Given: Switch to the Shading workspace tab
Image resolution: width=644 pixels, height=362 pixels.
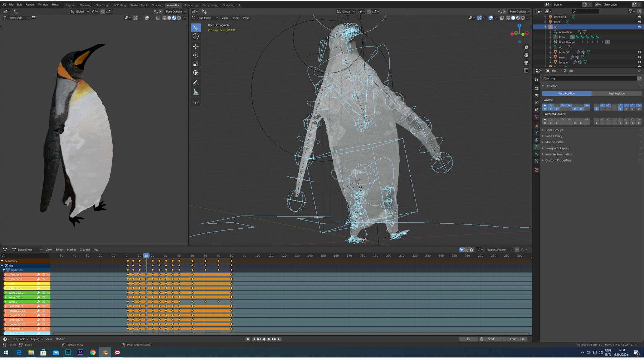Looking at the screenshot, I should point(157,5).
